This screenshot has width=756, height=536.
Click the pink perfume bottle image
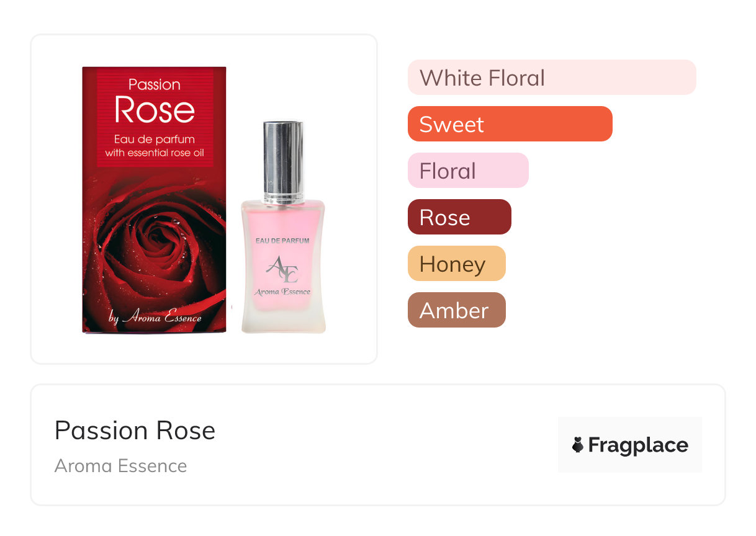(283, 227)
